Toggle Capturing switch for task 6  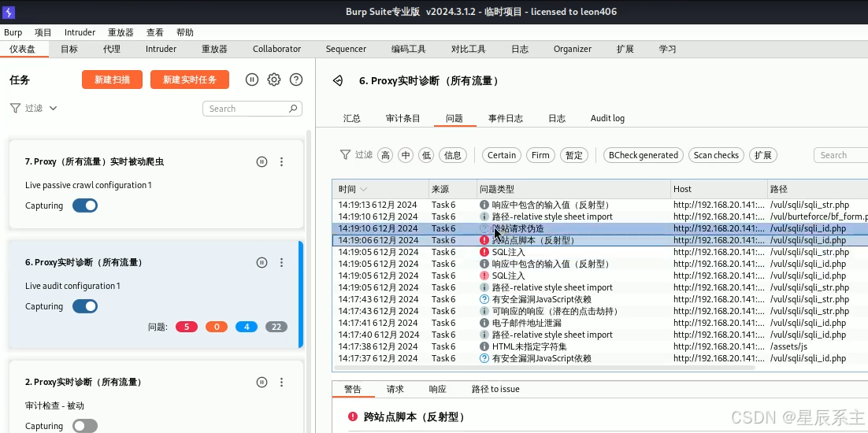(85, 306)
